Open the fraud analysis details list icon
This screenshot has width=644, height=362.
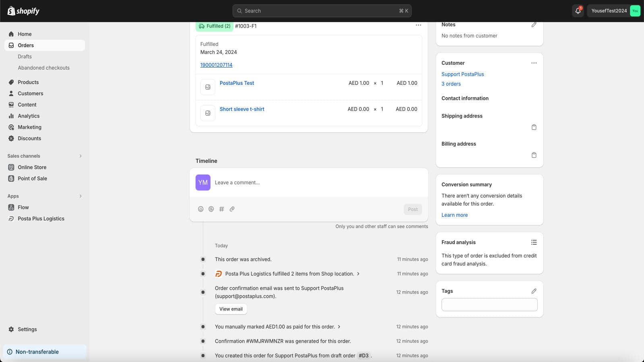(534, 242)
